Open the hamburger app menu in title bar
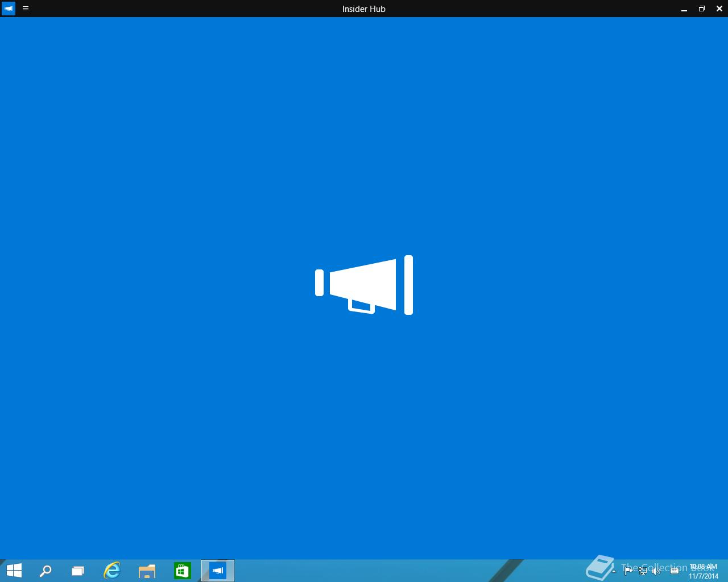Screen dimensions: 728x582 coord(26,9)
